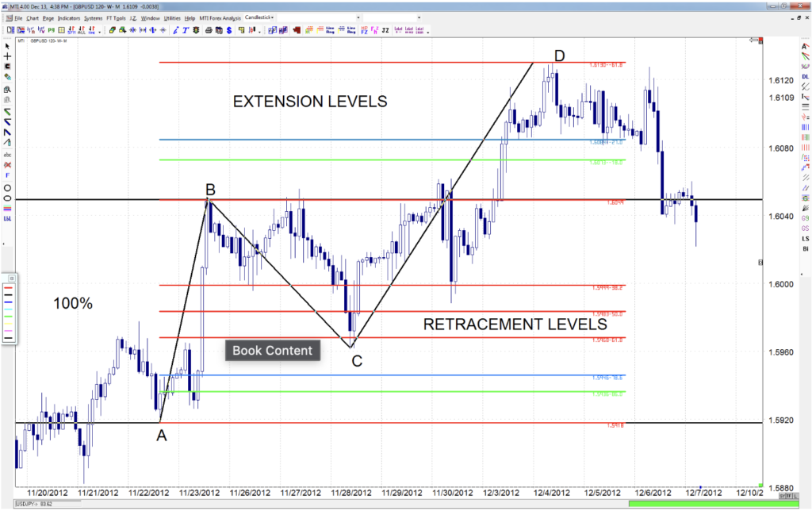
Task: Click the abc text annotation tool
Action: pyautogui.click(x=8, y=155)
